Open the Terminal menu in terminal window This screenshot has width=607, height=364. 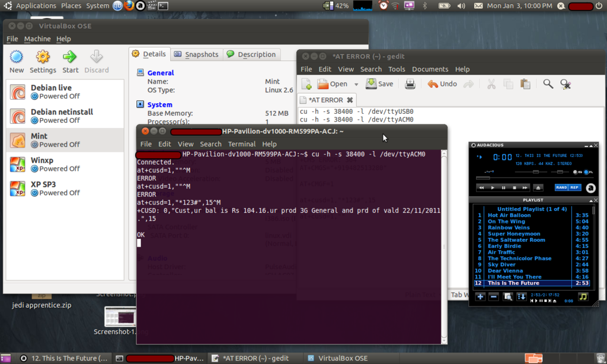point(241,144)
